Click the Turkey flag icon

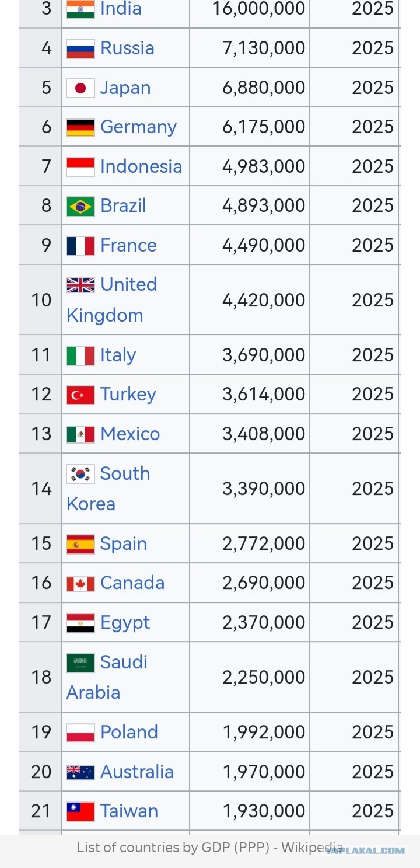(x=80, y=395)
